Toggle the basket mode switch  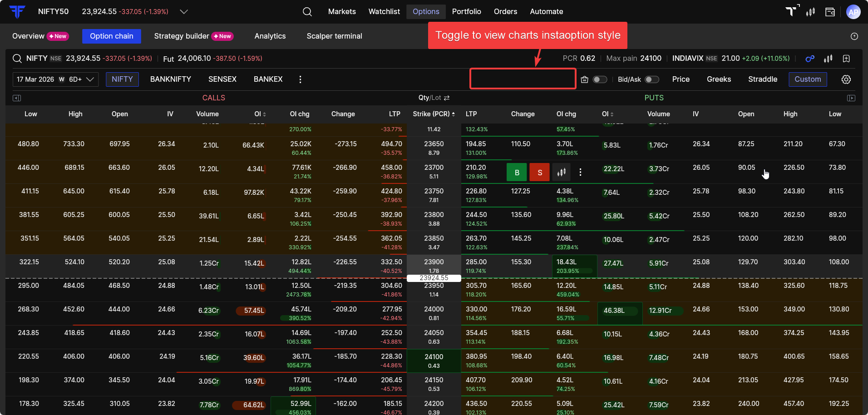coord(600,79)
